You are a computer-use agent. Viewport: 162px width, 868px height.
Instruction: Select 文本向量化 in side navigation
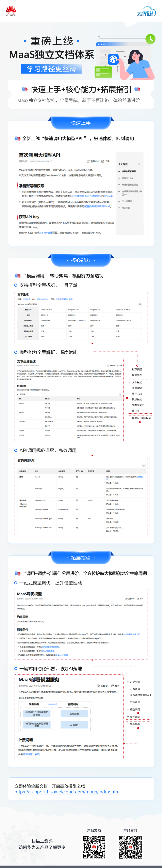click(138, 405)
